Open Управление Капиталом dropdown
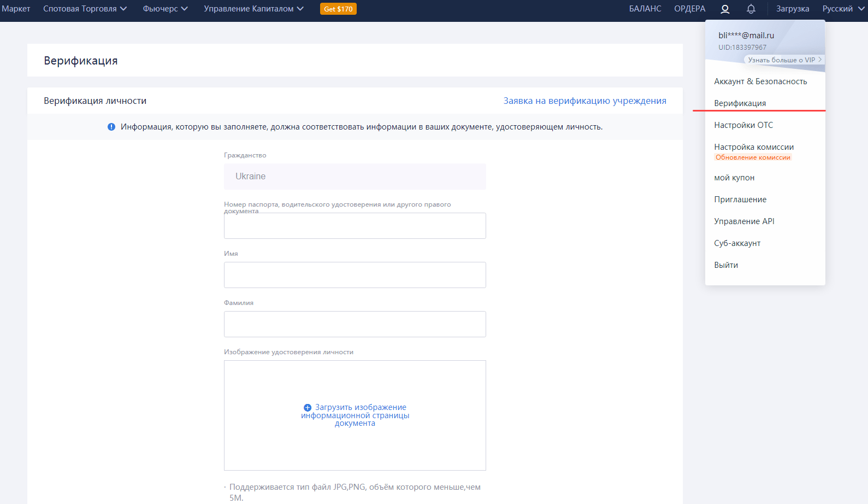 click(253, 9)
